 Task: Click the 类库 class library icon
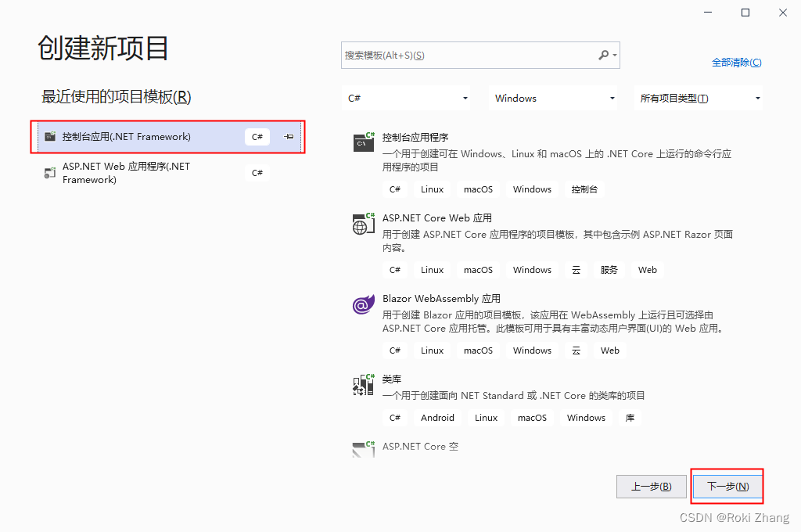pyautogui.click(x=363, y=384)
